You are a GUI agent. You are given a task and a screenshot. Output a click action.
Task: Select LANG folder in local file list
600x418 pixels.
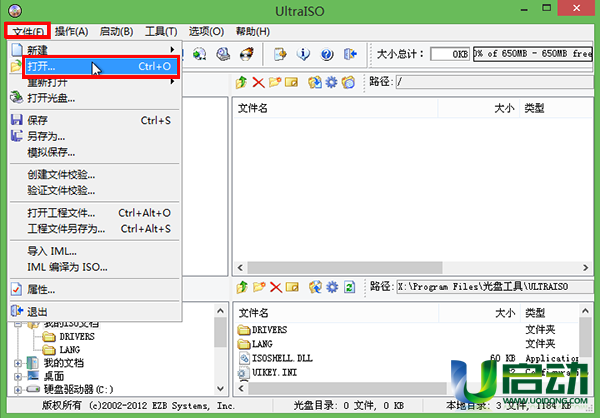tap(255, 344)
